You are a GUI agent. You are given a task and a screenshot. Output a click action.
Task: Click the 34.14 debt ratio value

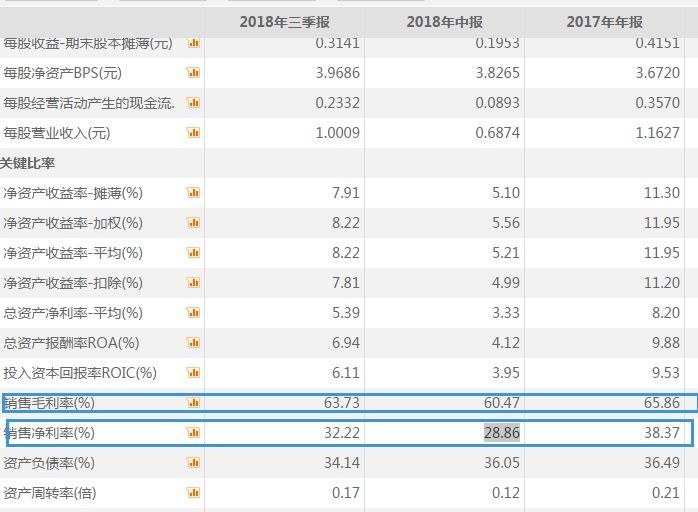click(x=341, y=463)
